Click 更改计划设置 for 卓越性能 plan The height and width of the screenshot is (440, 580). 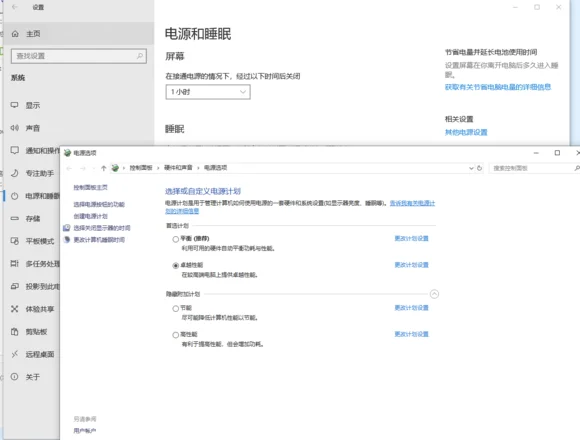411,265
